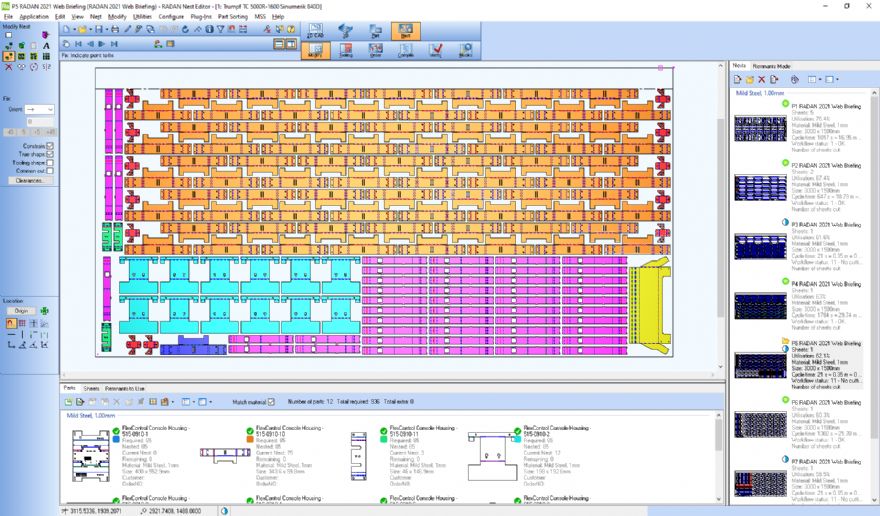Open the Order mode button

tap(375, 51)
